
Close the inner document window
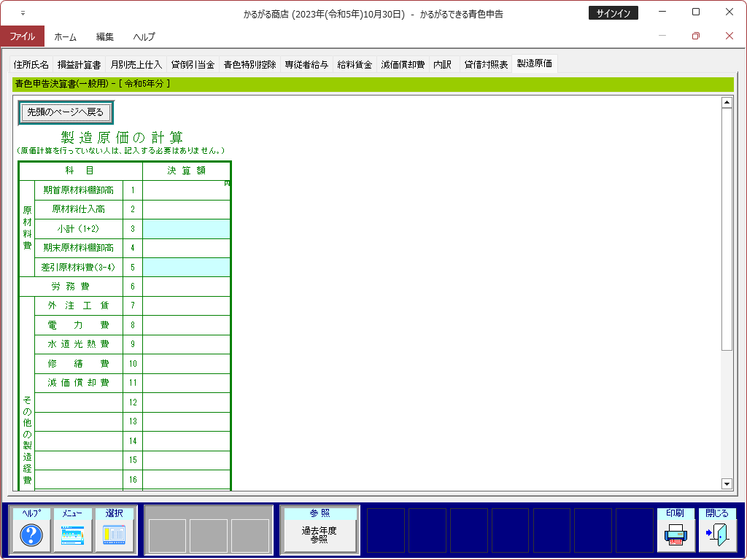[729, 36]
